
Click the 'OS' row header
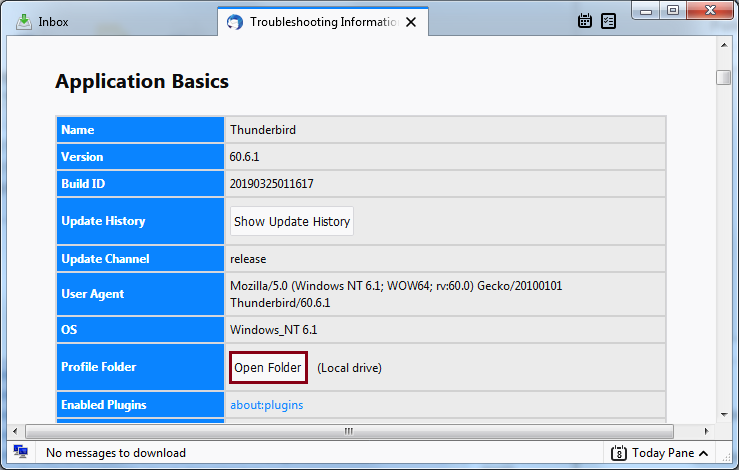pos(140,330)
